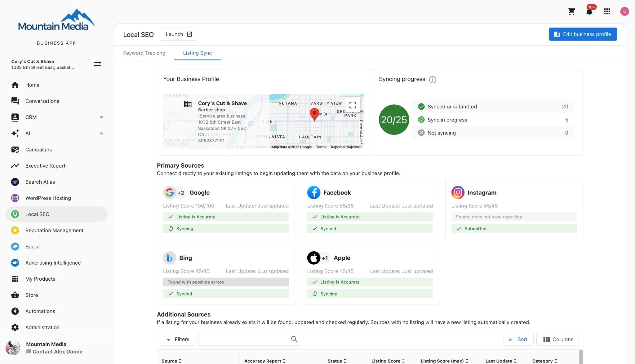
Task: Open Advertising Intelligence from the sidebar
Action: [52, 263]
